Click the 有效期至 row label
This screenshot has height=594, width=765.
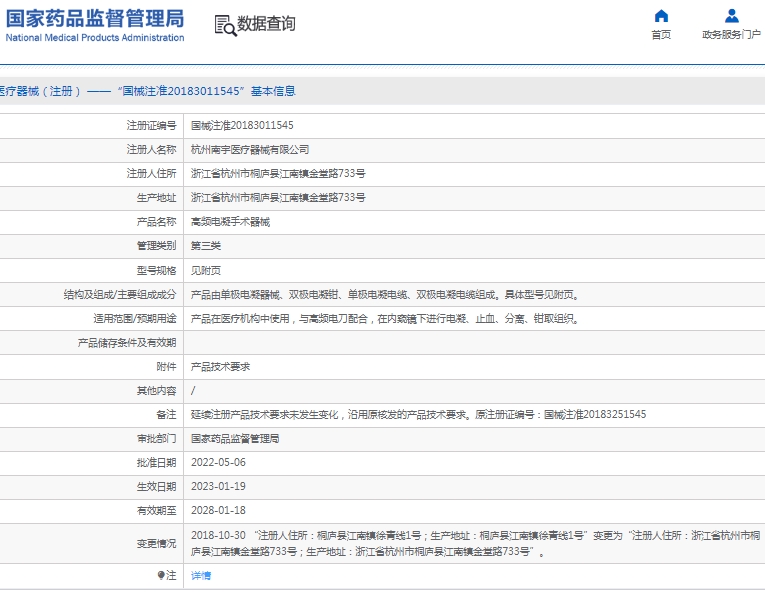(156, 510)
